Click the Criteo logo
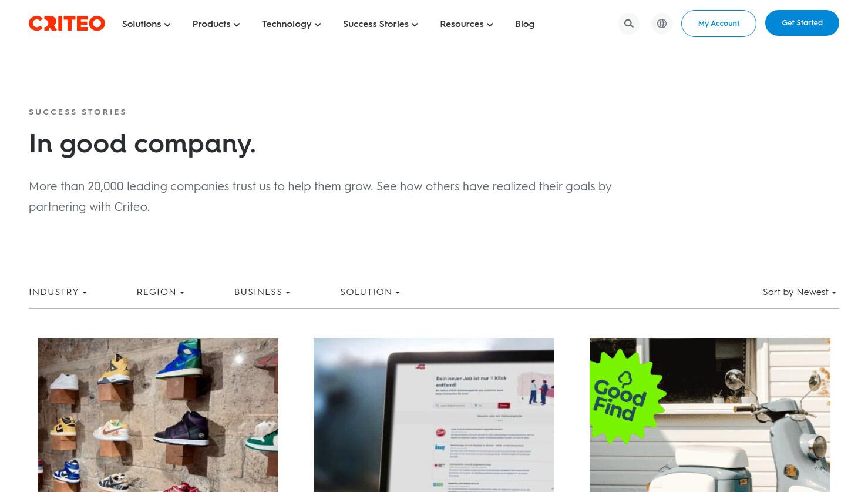The image size is (868, 492). (67, 24)
